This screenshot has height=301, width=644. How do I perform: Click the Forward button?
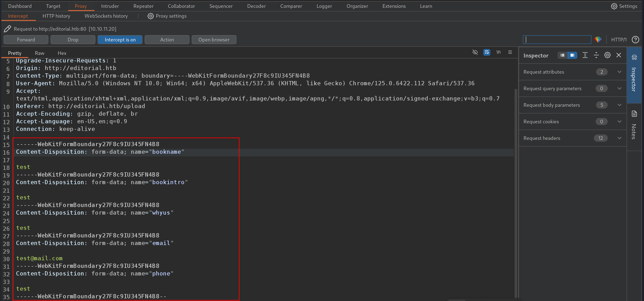[26, 39]
